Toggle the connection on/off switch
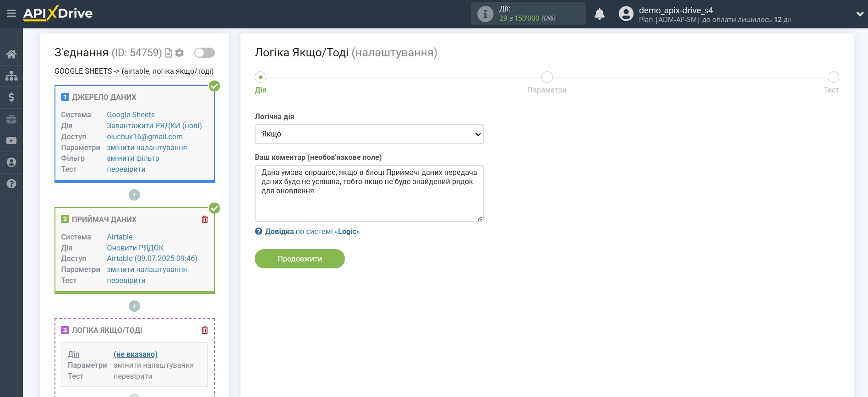The height and width of the screenshot is (397, 868). click(204, 53)
